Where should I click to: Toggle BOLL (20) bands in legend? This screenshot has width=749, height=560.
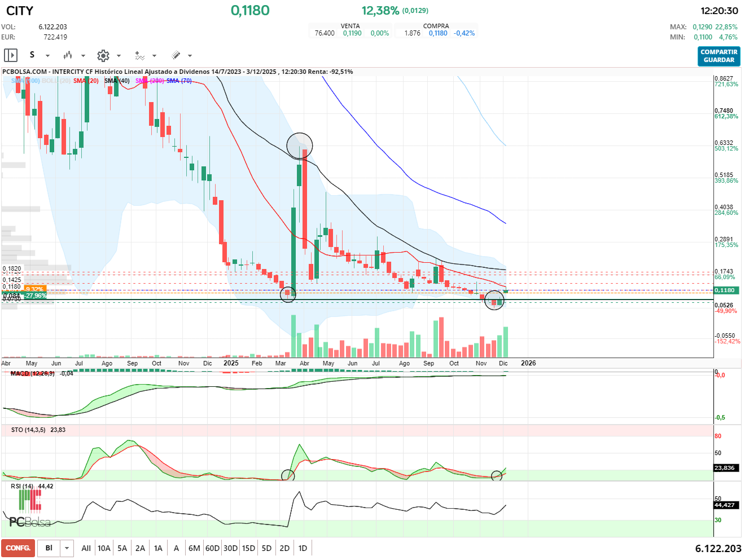coord(56,81)
